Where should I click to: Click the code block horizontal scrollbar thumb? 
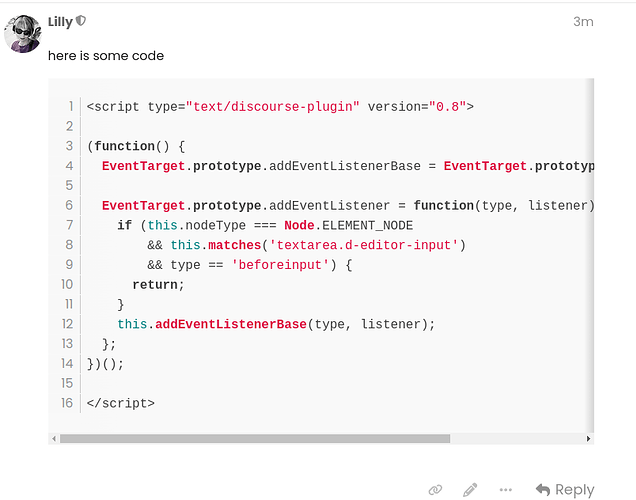click(255, 438)
